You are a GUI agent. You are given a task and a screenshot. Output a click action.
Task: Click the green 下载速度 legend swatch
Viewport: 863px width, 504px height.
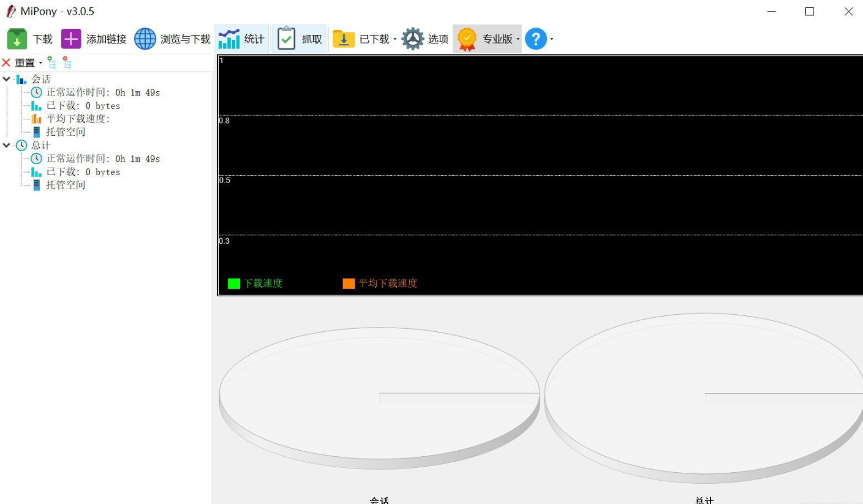[234, 284]
